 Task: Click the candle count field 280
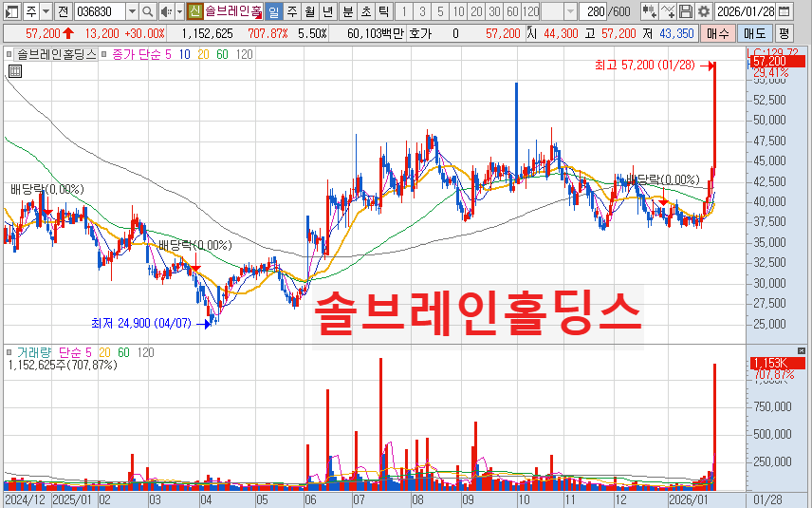[593, 11]
